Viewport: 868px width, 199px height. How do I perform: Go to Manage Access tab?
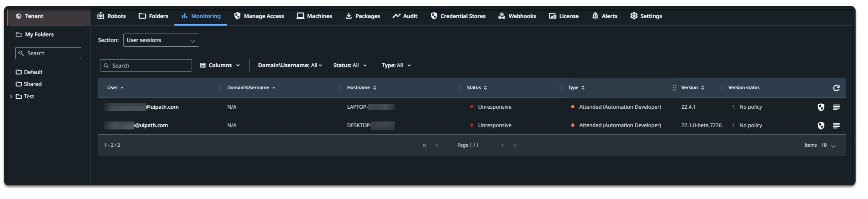(259, 16)
